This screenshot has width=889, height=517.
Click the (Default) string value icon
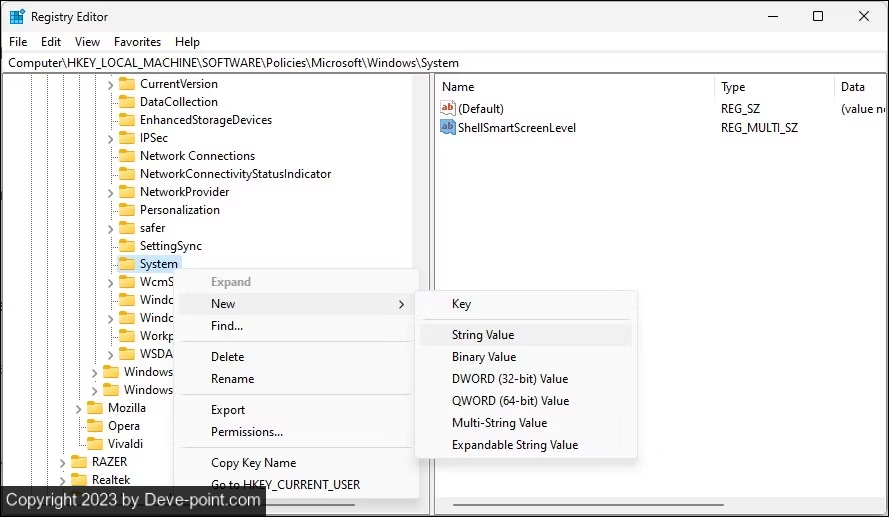click(448, 108)
